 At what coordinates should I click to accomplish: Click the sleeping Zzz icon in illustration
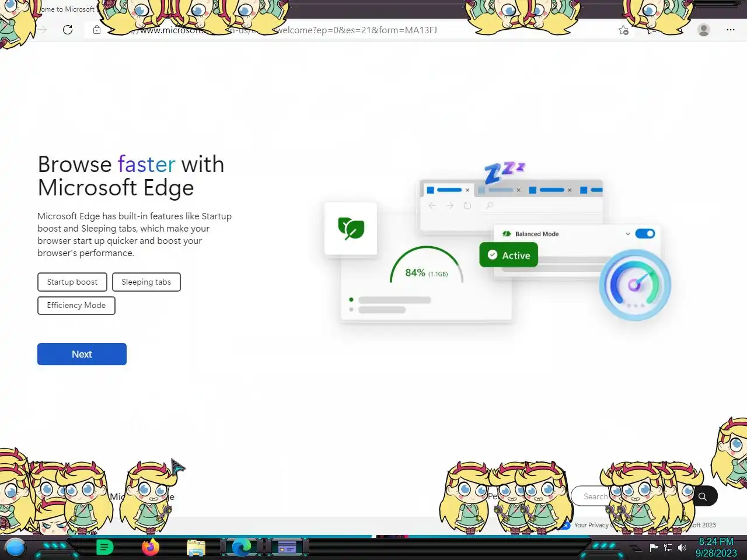[505, 172]
